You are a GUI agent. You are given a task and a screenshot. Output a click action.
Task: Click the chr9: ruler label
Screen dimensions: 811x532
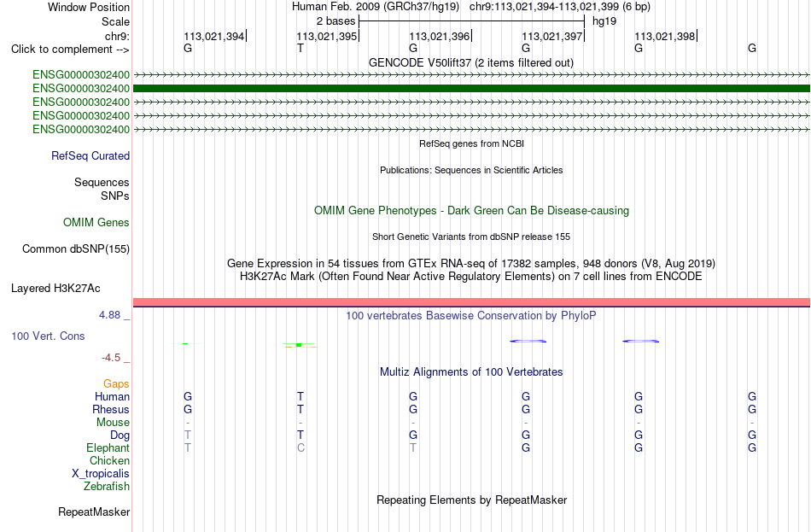[118, 36]
